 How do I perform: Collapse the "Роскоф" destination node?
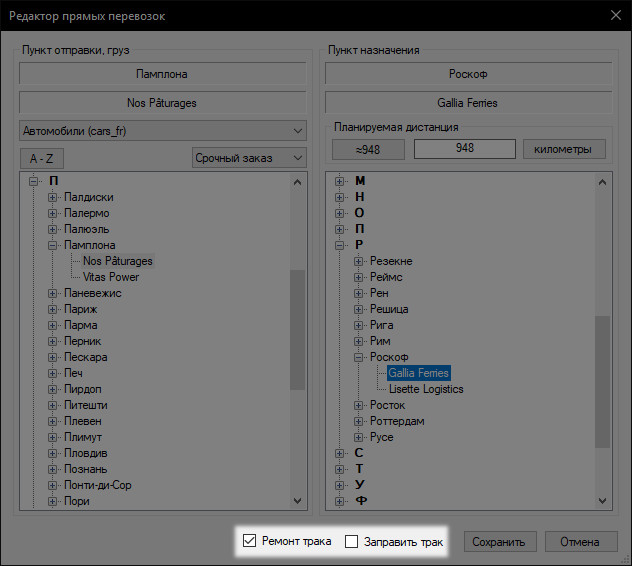(x=359, y=357)
